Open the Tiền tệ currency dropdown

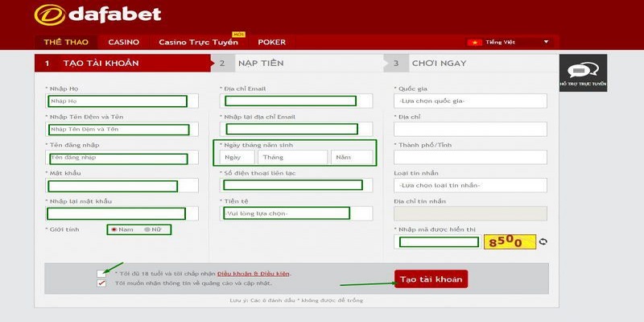point(296,213)
